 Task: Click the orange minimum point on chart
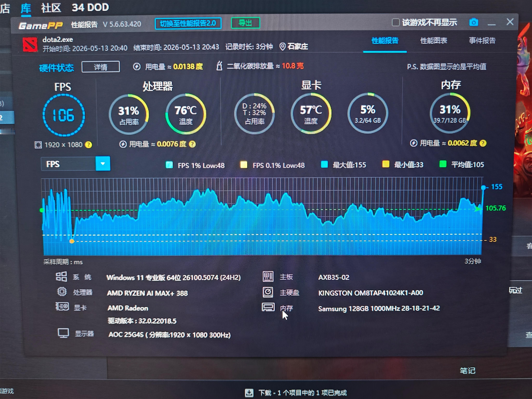72,241
